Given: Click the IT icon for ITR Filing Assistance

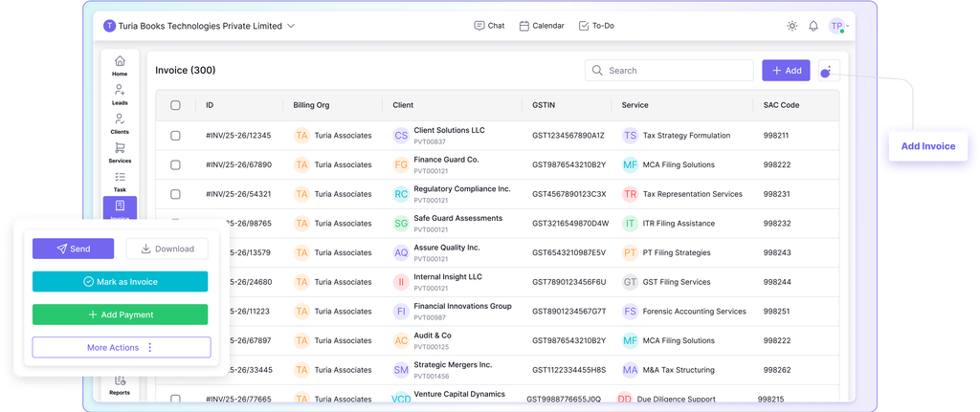Looking at the screenshot, I should (x=630, y=224).
